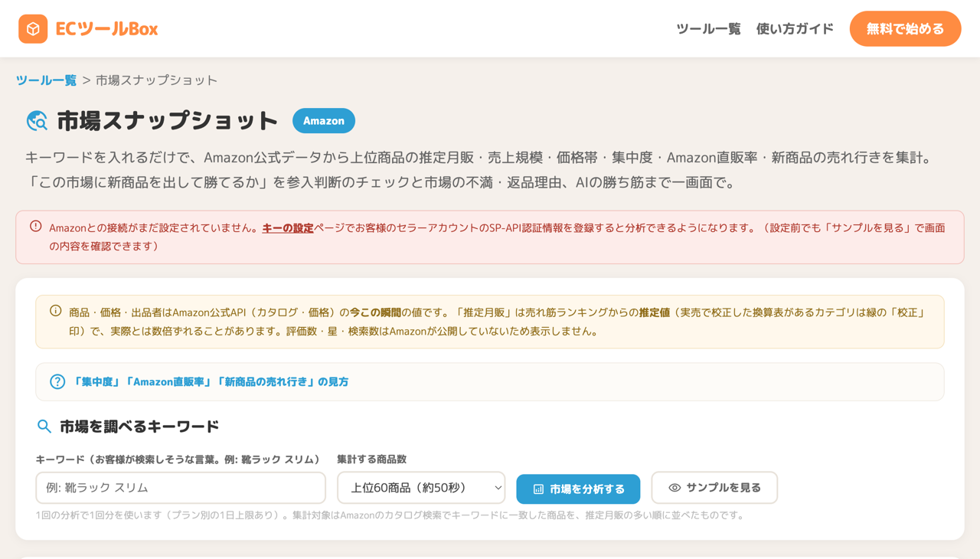980x559 pixels.
Task: Click the magnifier icon next to 市場を調べるキーワード
Action: click(44, 427)
